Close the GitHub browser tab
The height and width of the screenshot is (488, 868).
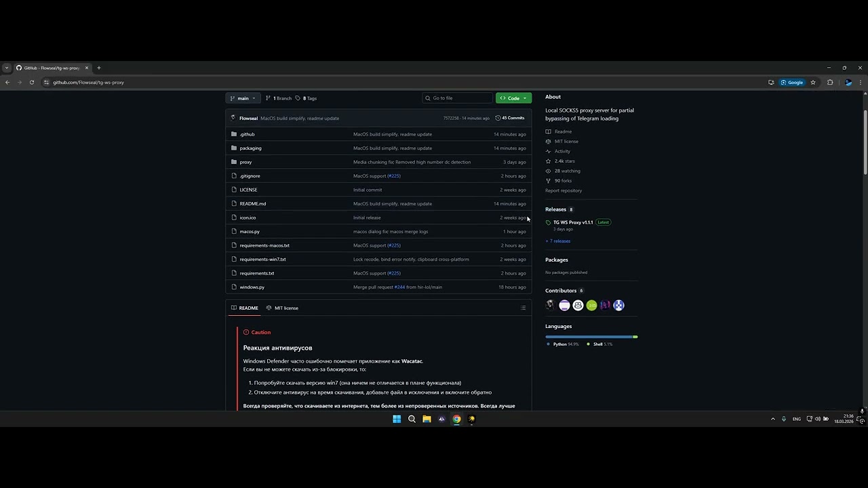(x=87, y=68)
